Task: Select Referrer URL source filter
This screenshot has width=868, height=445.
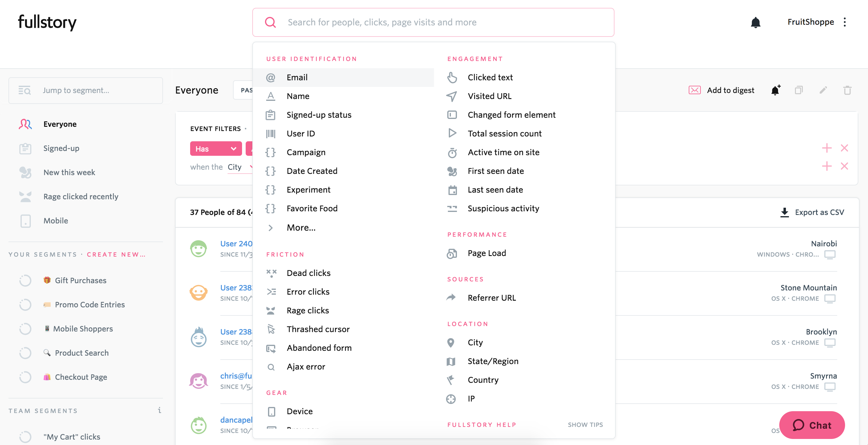Action: coord(524,298)
